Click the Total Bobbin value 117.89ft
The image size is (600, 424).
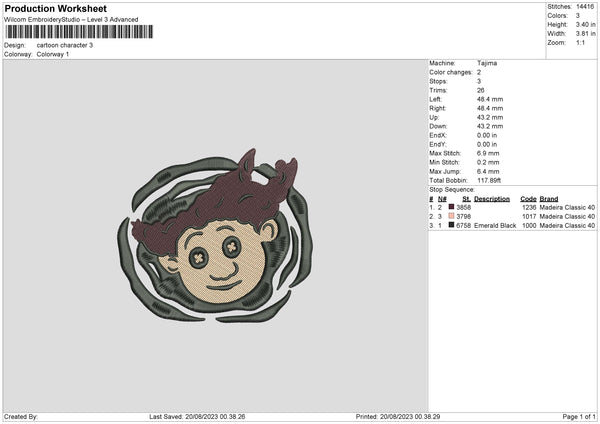[489, 180]
